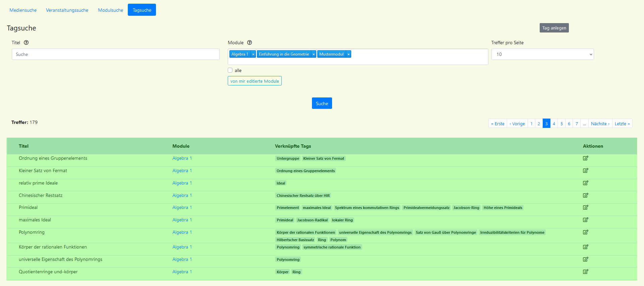The width and height of the screenshot is (644, 286).
Task: Enable the 'alle' modules checkbox
Action: pos(230,70)
